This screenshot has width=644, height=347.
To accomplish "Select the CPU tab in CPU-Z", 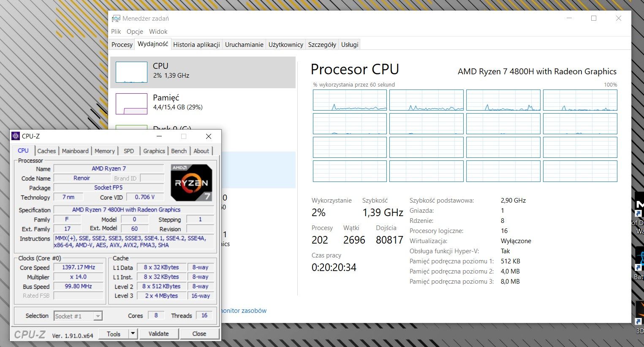I will coord(23,151).
